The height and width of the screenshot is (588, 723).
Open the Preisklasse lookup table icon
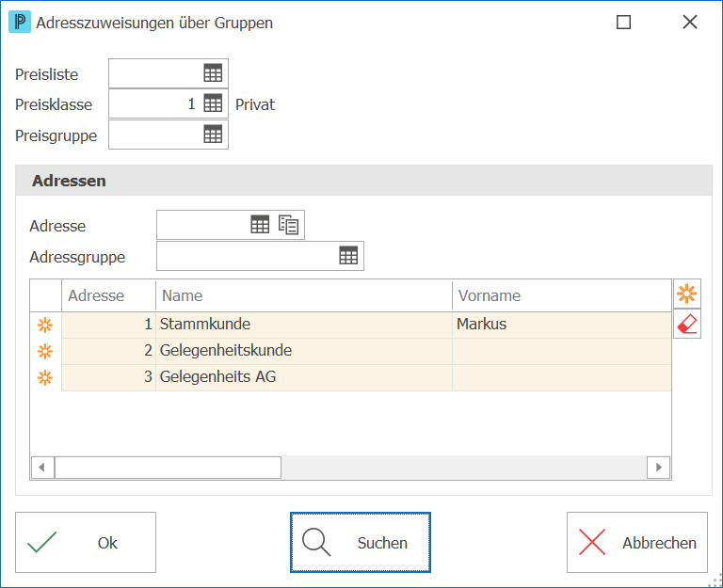coord(213,103)
